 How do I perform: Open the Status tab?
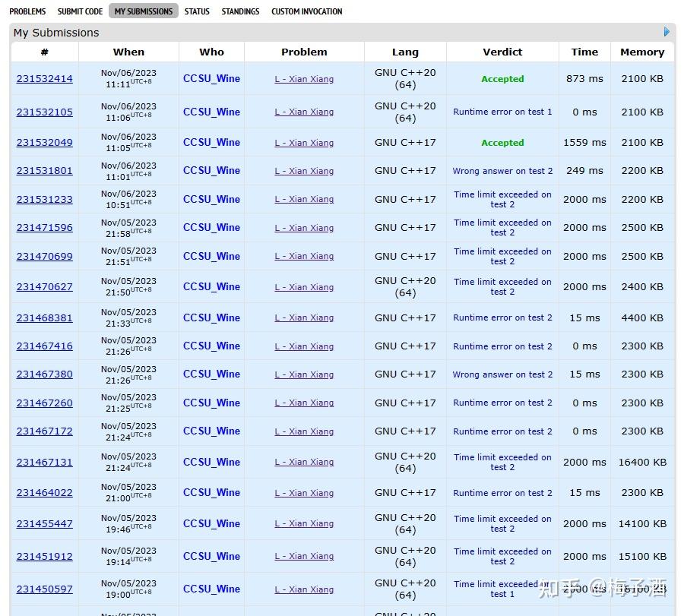197,11
